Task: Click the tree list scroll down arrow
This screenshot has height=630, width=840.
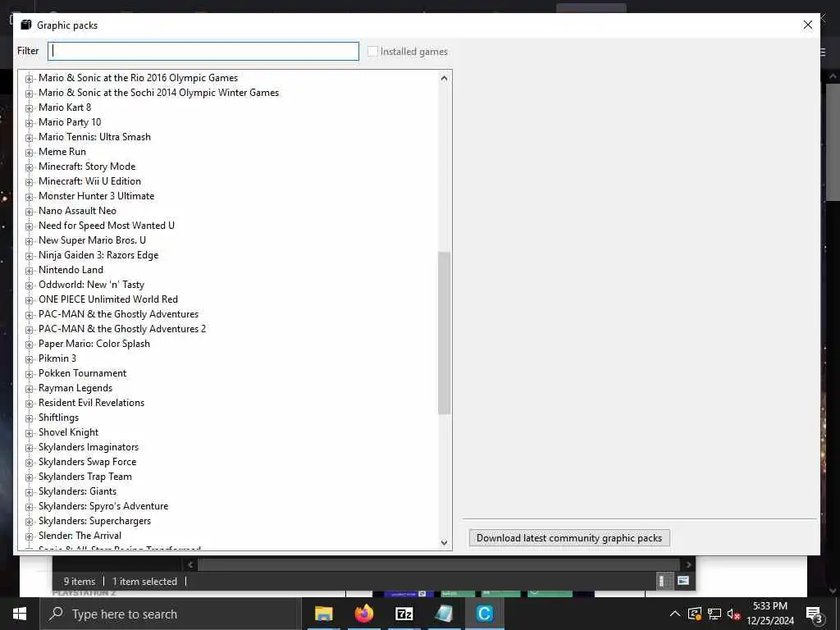Action: coord(444,543)
